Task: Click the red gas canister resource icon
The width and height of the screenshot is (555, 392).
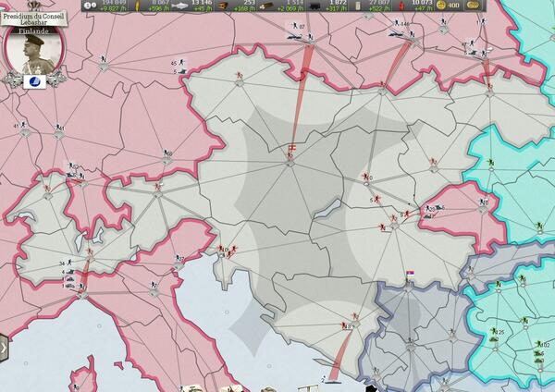Action: pyautogui.click(x=401, y=6)
